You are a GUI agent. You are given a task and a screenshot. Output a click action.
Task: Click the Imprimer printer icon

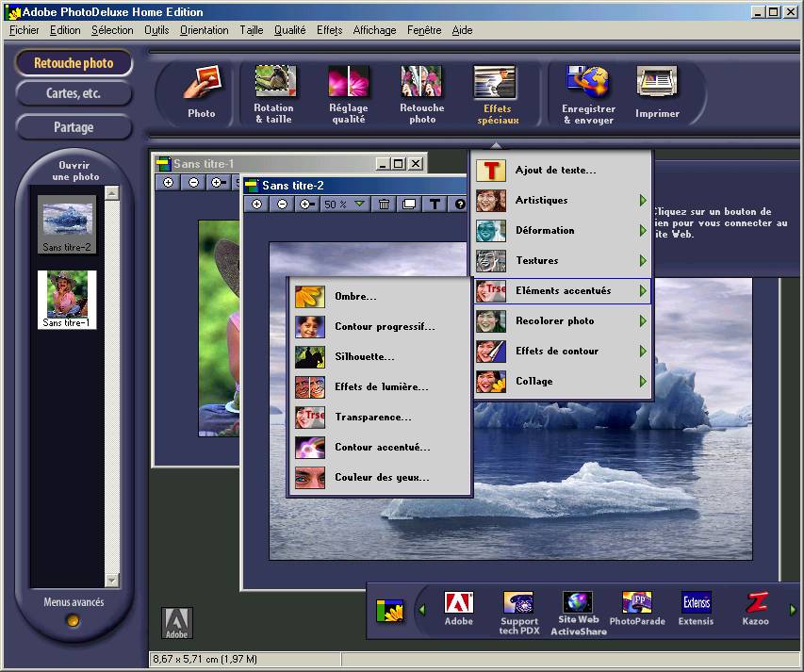[x=657, y=83]
